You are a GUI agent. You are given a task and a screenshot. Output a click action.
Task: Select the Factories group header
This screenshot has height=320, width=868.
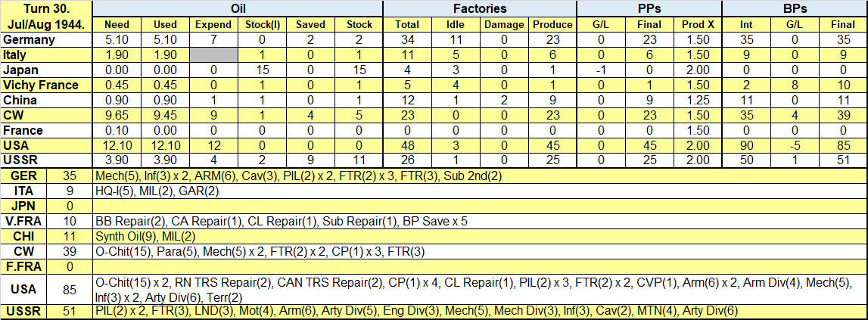tap(479, 9)
